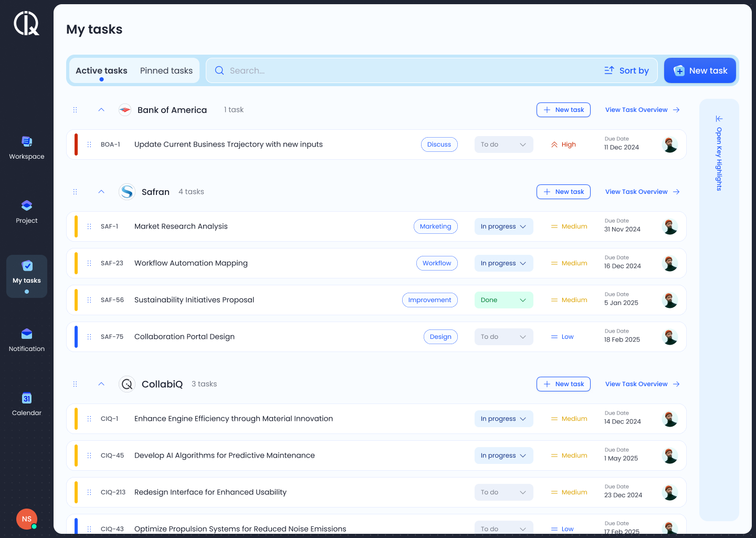Open status dropdown for BOA-1 task

[503, 144]
